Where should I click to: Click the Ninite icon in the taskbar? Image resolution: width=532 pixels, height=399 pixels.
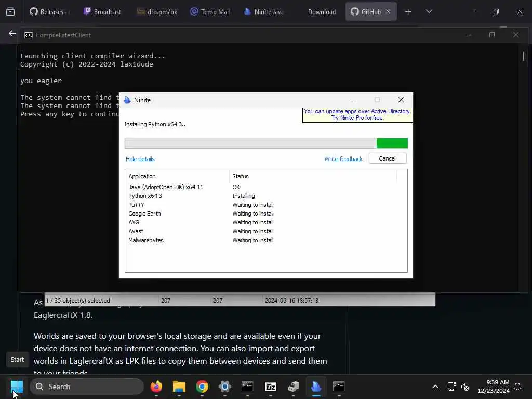tap(316, 387)
